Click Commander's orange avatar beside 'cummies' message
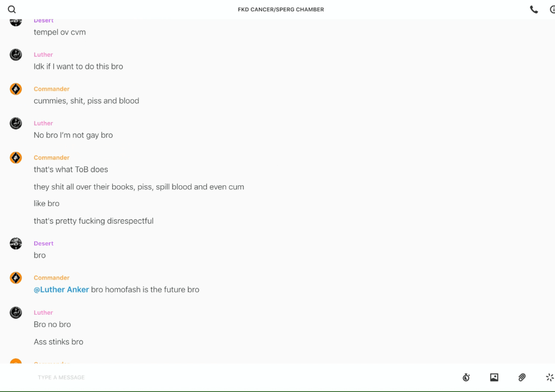Screen dimensions: 555x392 (16, 88)
